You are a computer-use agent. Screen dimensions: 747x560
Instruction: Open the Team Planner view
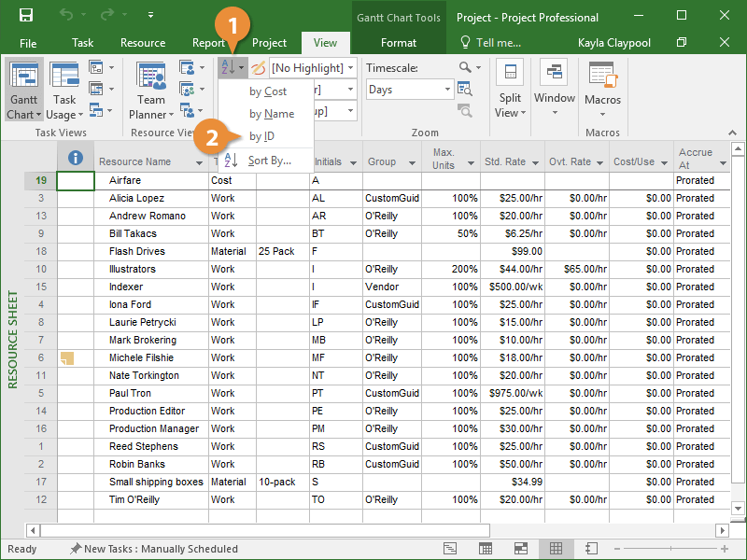click(x=150, y=91)
